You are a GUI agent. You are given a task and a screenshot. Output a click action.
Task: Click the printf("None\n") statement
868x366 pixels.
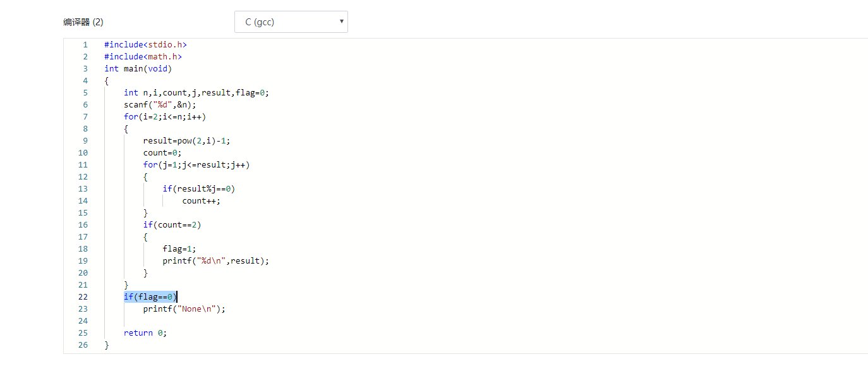184,309
